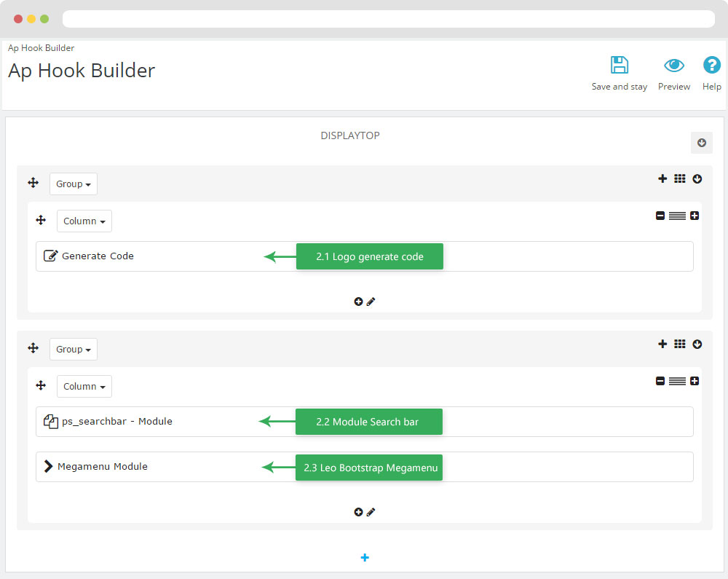Collapse DISPLAYTOP hook with down-arrow button
Image resolution: width=728 pixels, height=579 pixels.
pyautogui.click(x=702, y=143)
